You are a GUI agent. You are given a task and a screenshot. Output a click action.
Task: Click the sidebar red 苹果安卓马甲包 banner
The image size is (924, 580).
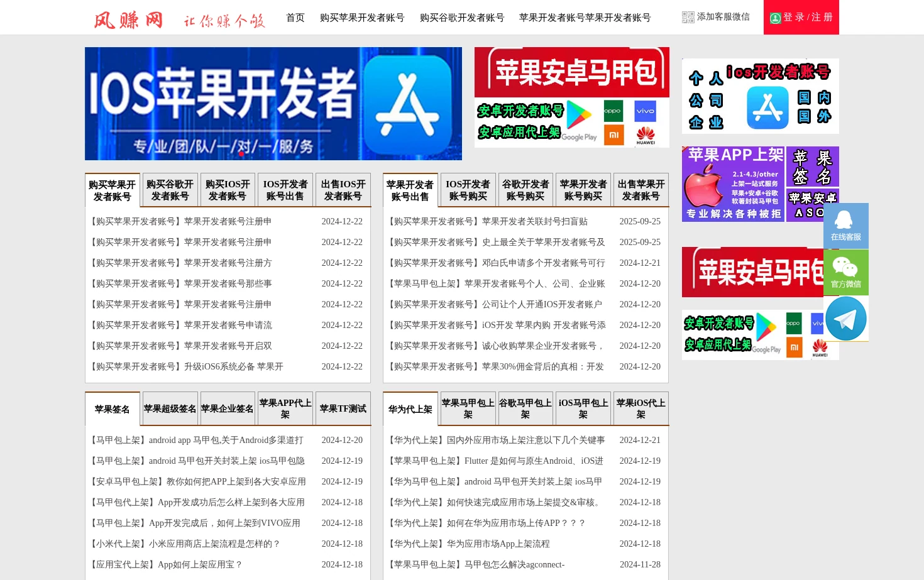752,272
